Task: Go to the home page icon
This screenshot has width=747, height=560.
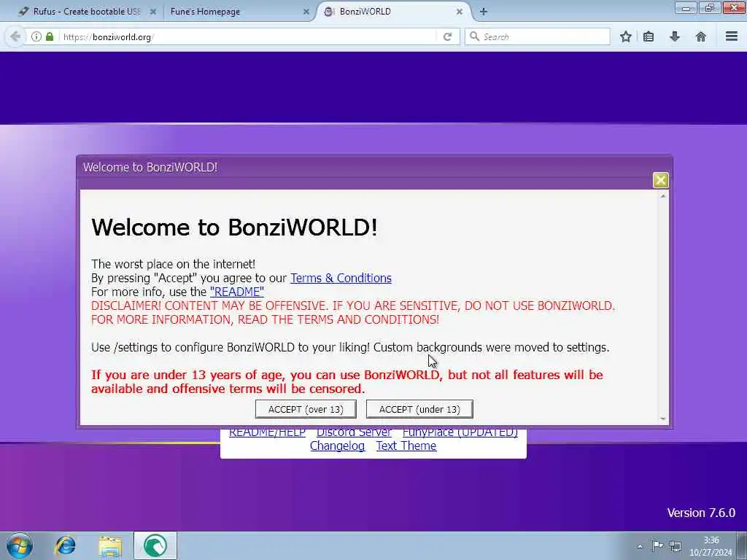Action: point(701,36)
